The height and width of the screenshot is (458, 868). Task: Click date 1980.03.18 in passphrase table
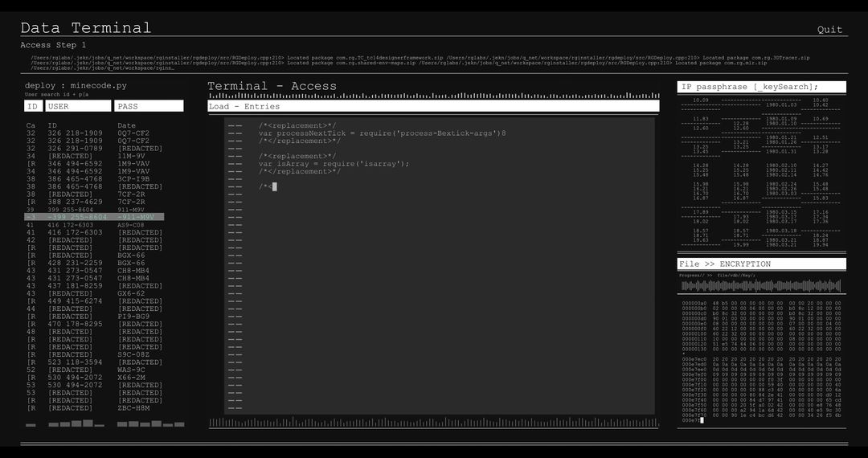(x=781, y=231)
